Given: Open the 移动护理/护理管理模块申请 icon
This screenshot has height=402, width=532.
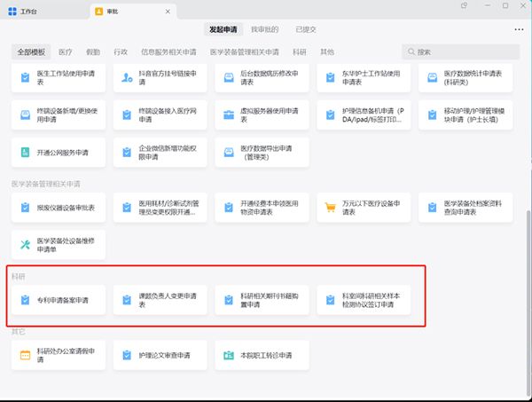Looking at the screenshot, I should 433,115.
